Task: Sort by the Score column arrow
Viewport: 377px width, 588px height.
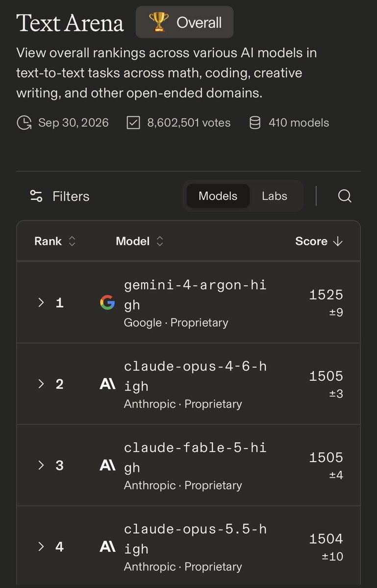Action: (337, 241)
